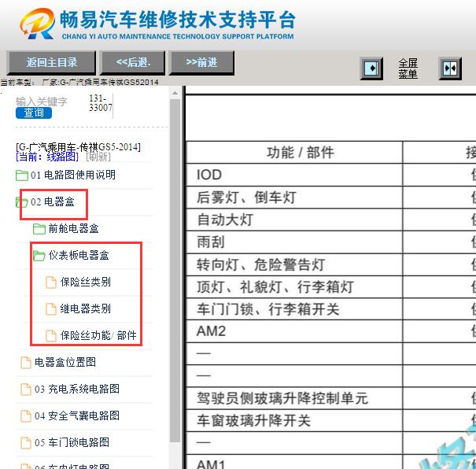476x469 pixels.
Task: Open the 电器盒位置图 page
Action: pos(65,362)
